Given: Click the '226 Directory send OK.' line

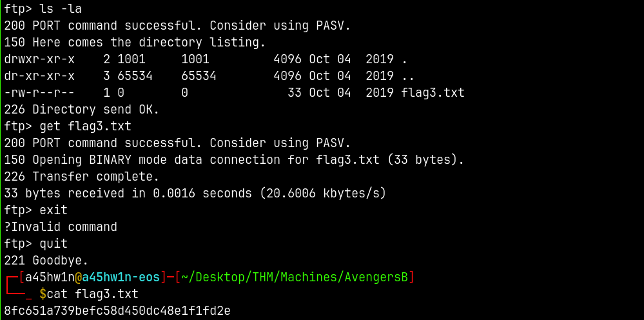Looking at the screenshot, I should [x=81, y=110].
